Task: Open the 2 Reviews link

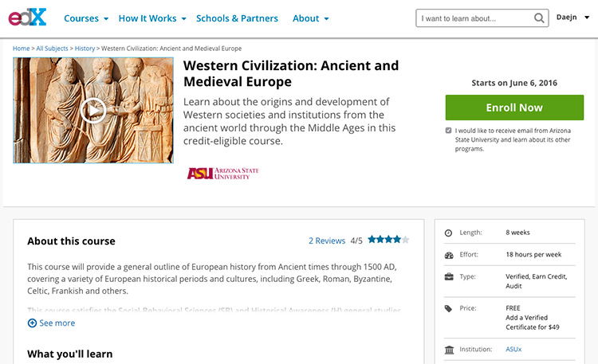Action: 327,241
